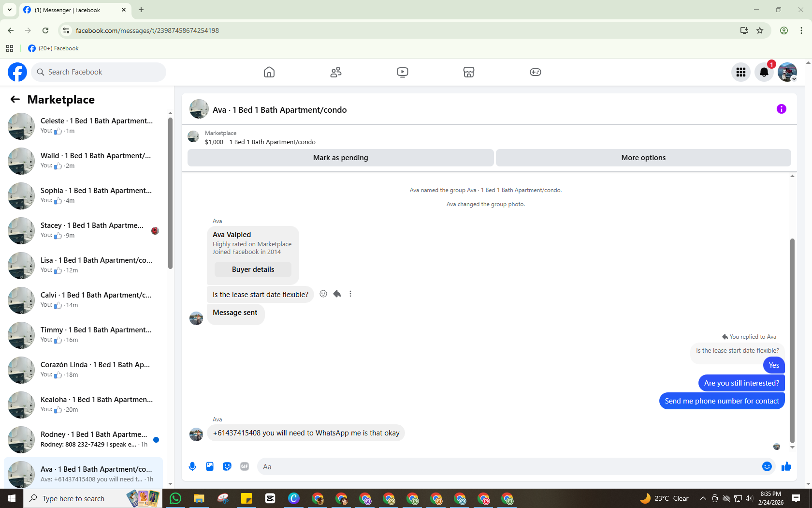812x508 pixels.
Task: Open the Marketplace storefront icon
Action: click(469, 72)
